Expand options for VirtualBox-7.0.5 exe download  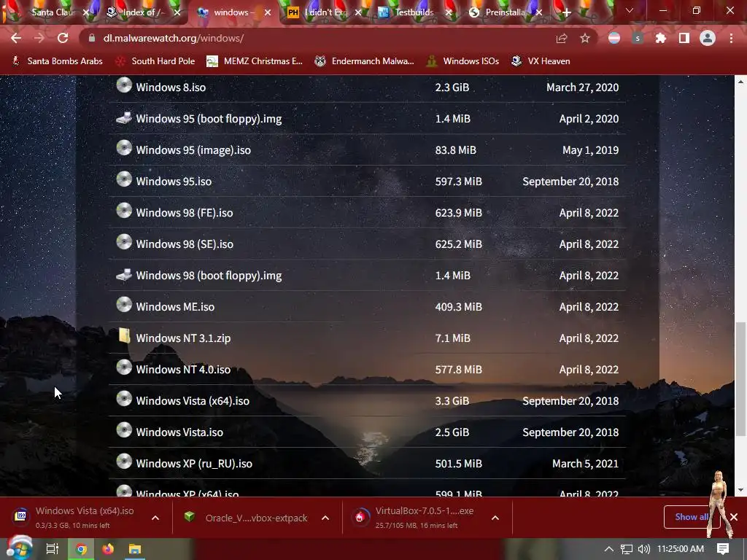pyautogui.click(x=495, y=518)
